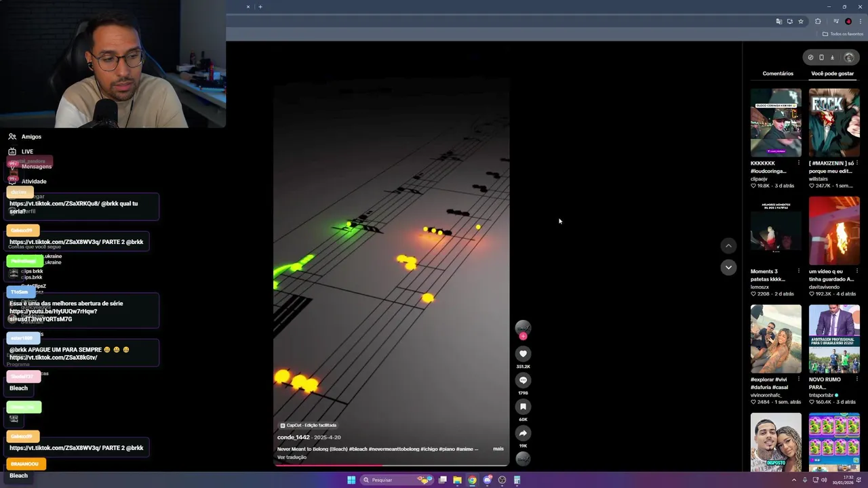868x488 pixels.
Task: Open more options for NOVO RUMO video
Action: [x=857, y=380]
